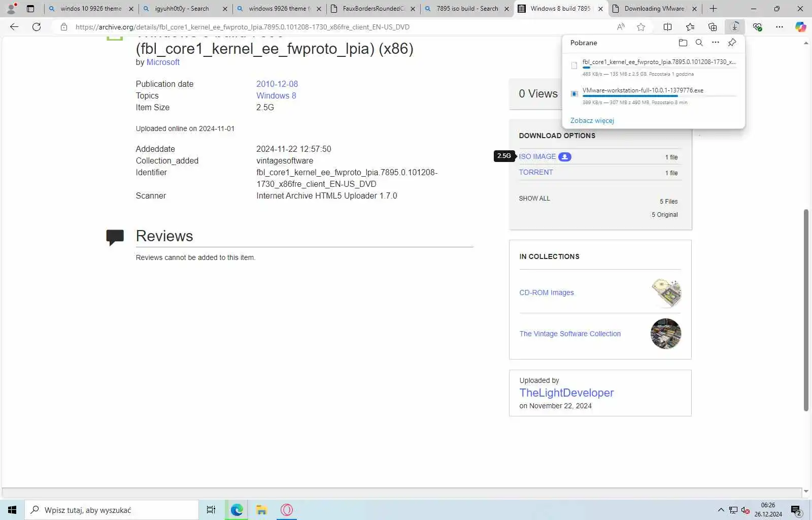Pin the Pobrane downloads panel
812x520 pixels.
732,43
